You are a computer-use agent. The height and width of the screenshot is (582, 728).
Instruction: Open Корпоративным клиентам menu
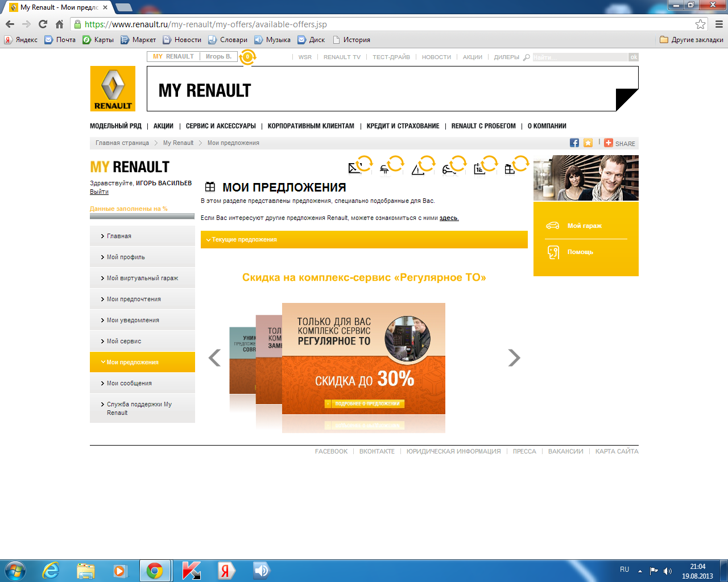(x=311, y=126)
